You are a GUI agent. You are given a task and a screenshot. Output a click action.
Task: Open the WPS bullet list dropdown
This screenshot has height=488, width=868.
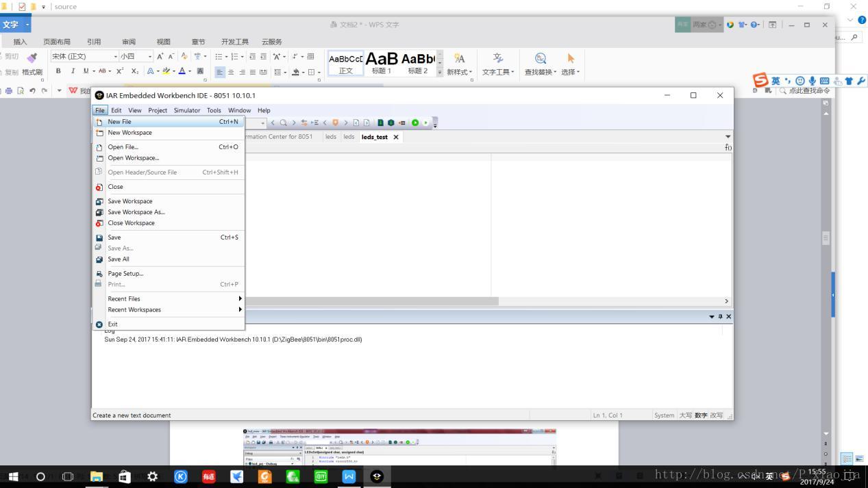click(225, 57)
